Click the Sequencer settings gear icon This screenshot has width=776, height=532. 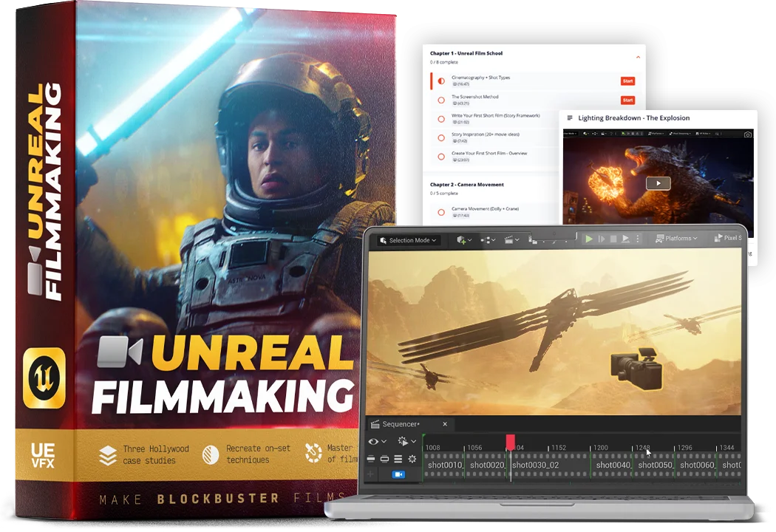(412, 460)
